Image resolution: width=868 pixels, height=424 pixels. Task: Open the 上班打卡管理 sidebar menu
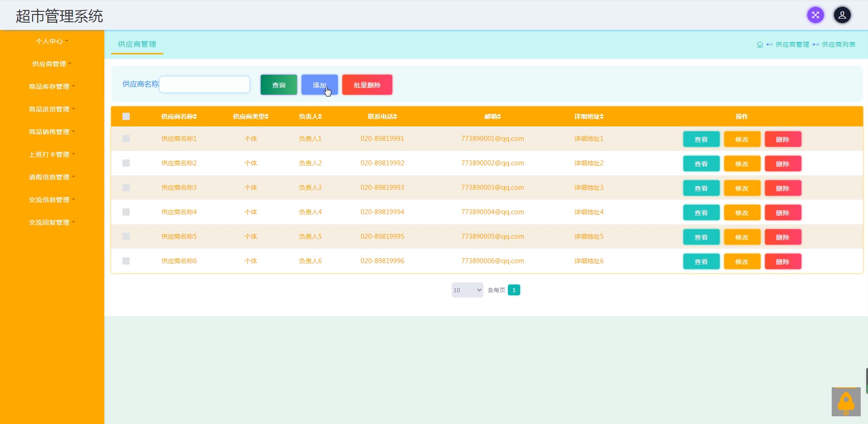(52, 154)
